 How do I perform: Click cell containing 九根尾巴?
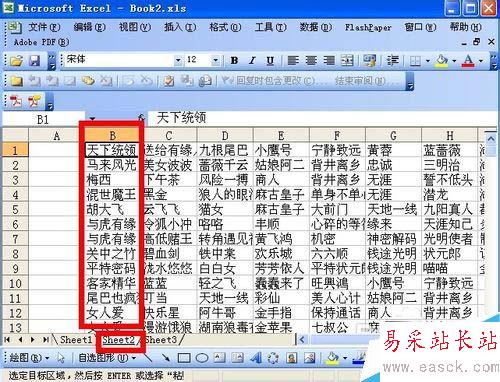point(225,150)
